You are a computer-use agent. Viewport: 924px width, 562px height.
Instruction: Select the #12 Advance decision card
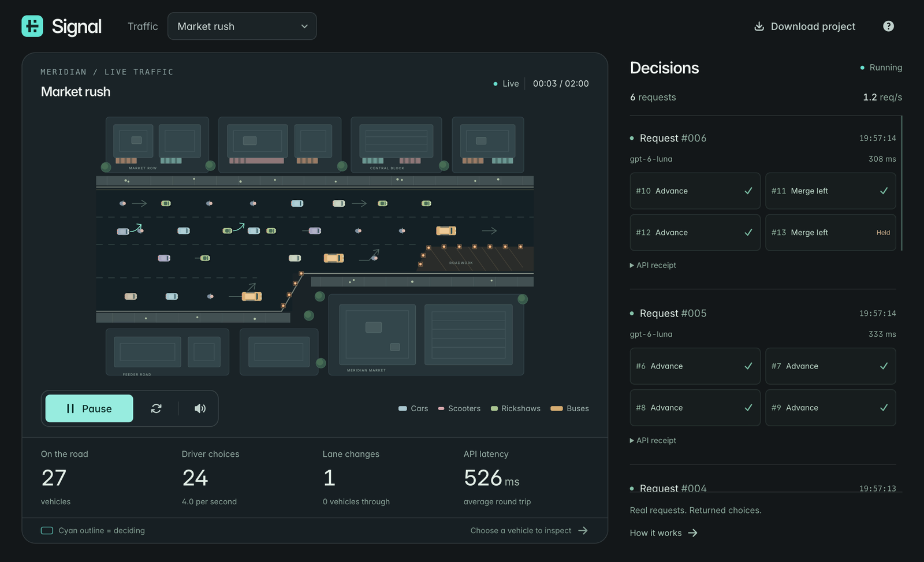point(695,232)
